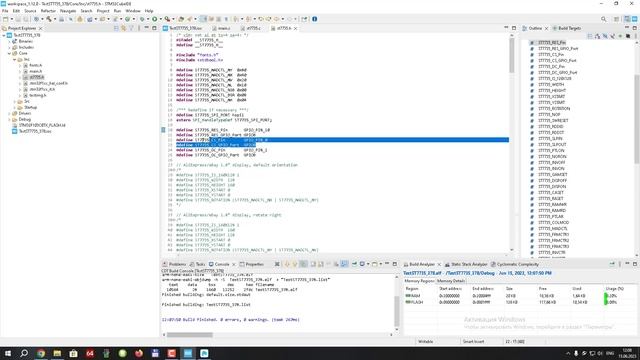This screenshot has height=360, width=640.
Task: Click the Debug bug icon in toolbar
Action: pyautogui.click(x=142, y=19)
